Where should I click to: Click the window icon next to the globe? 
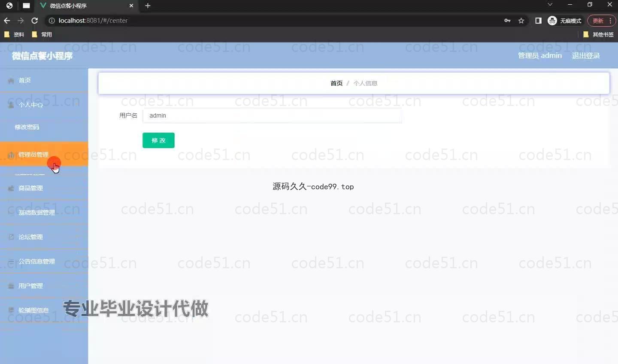click(x=26, y=6)
